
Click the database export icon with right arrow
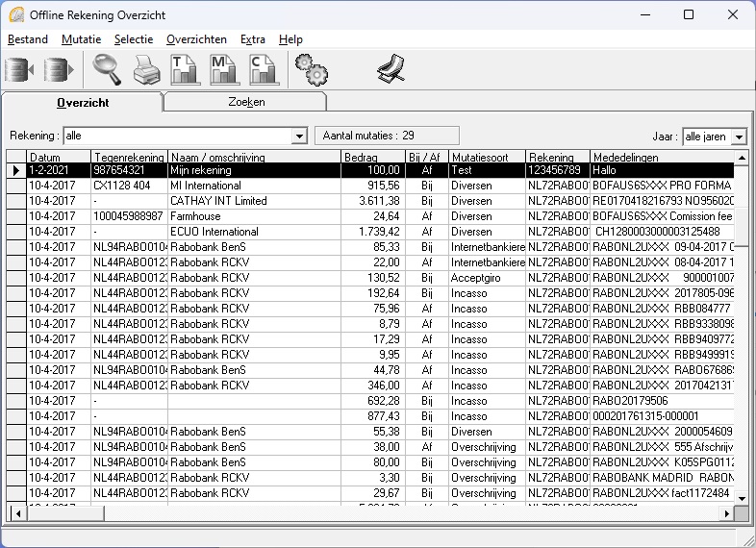59,70
